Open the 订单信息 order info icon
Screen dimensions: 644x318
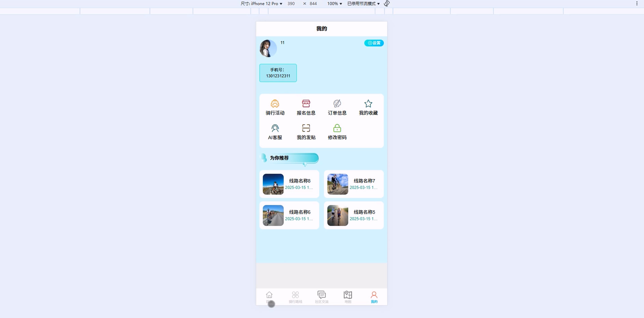(337, 104)
